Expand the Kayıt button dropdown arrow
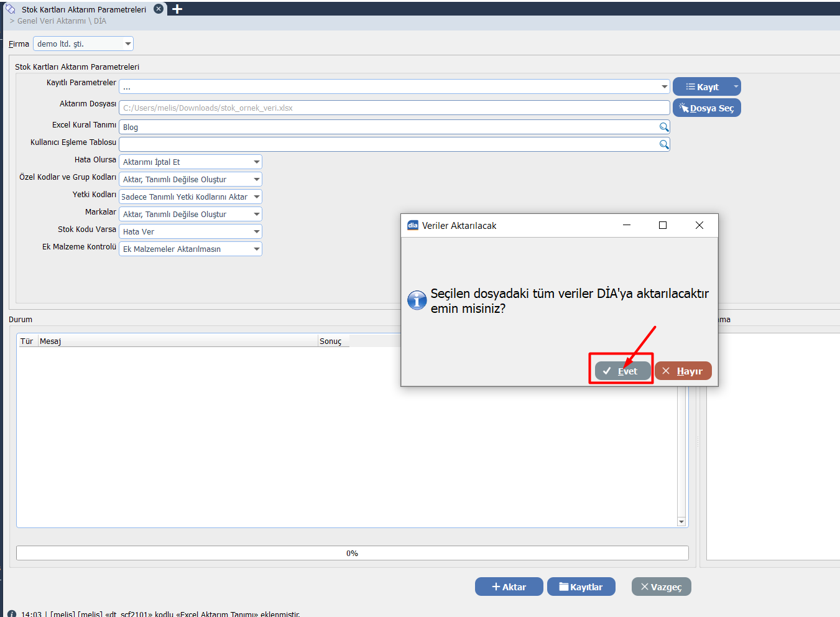The width and height of the screenshot is (840, 617). 736,86
